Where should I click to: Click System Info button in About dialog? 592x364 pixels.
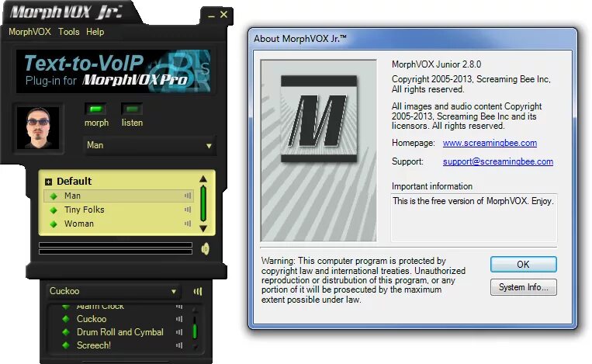pos(523,287)
